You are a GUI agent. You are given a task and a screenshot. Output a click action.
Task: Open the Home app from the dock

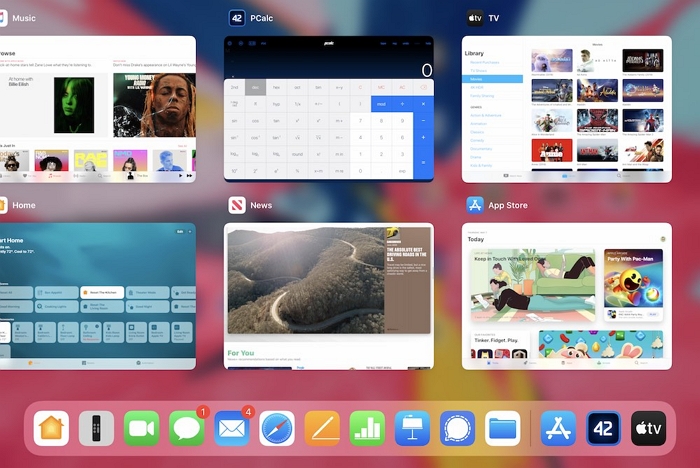pyautogui.click(x=51, y=429)
